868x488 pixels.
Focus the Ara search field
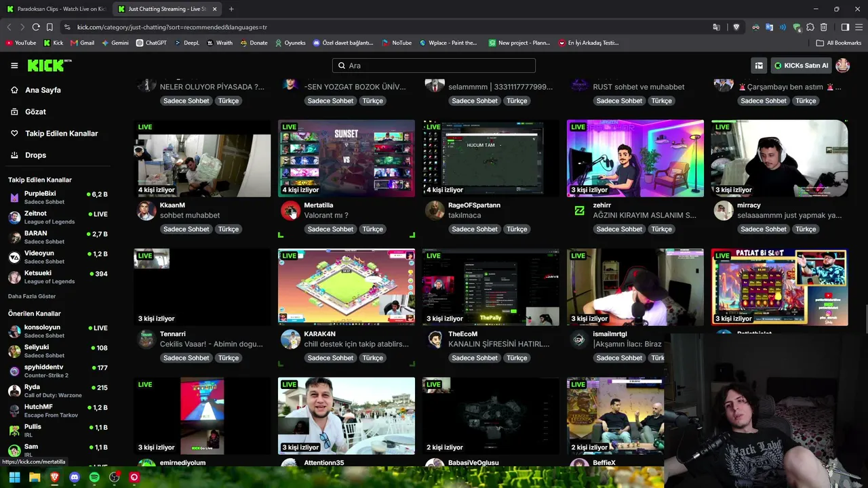(434, 66)
